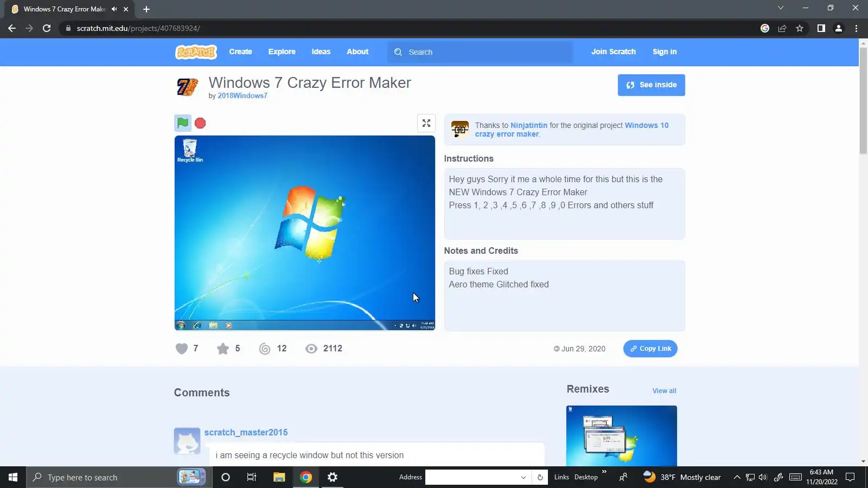868x488 pixels.
Task: Open the Ideas menu item
Action: (x=321, y=52)
